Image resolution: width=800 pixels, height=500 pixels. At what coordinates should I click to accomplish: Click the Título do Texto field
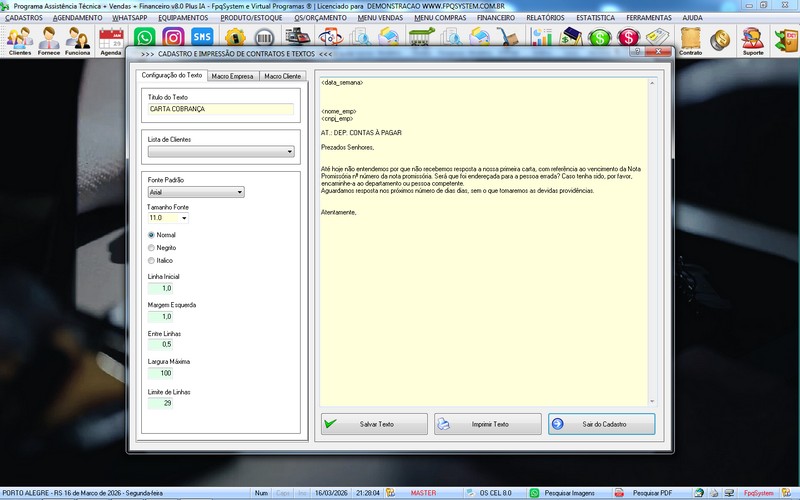(220, 109)
